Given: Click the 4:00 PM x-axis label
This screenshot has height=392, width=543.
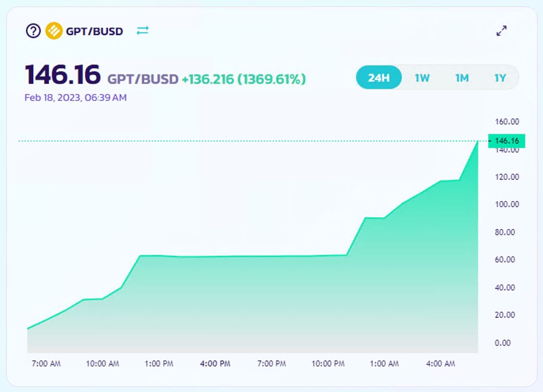Looking at the screenshot, I should [215, 364].
